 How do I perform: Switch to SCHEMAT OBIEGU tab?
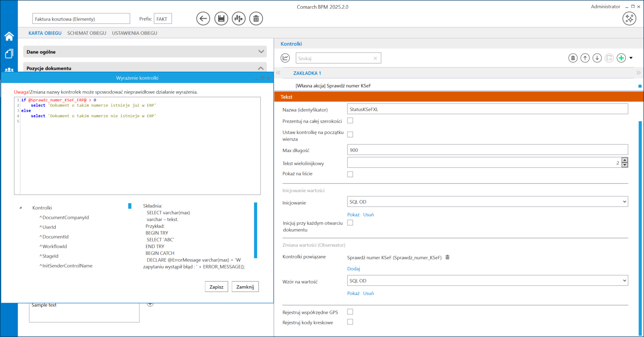pyautogui.click(x=87, y=33)
